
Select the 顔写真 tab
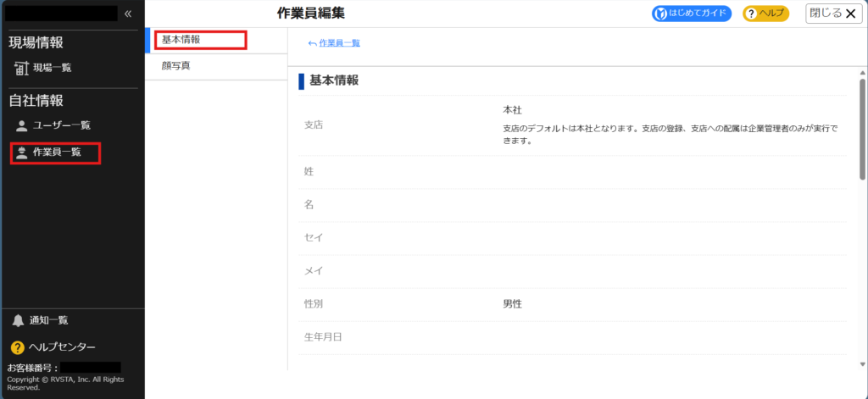click(x=216, y=67)
